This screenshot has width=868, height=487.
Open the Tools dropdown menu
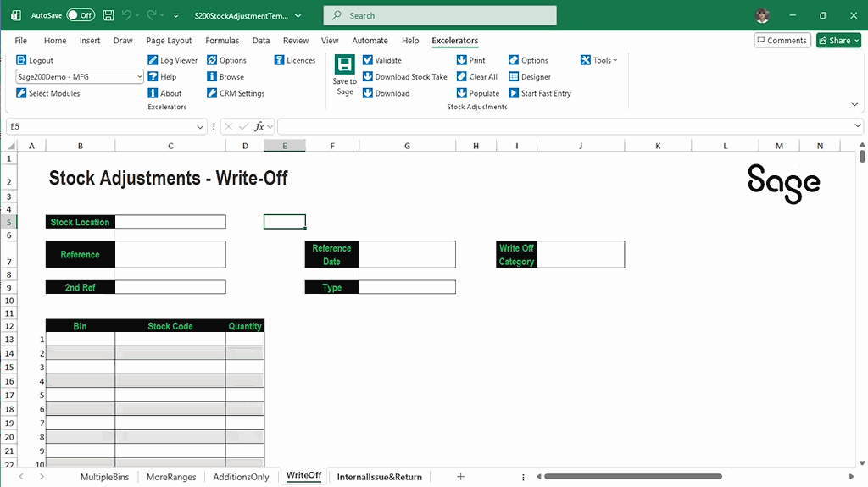(x=599, y=60)
